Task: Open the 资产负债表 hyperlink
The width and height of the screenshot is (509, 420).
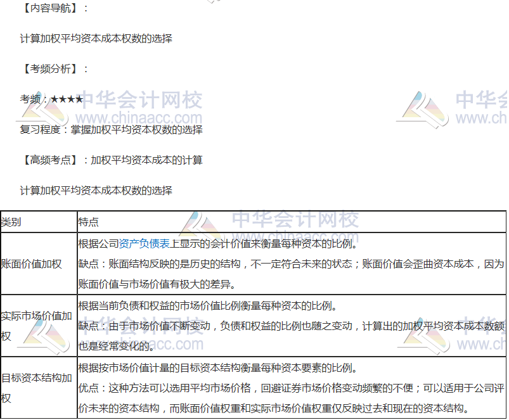Action: pos(144,243)
